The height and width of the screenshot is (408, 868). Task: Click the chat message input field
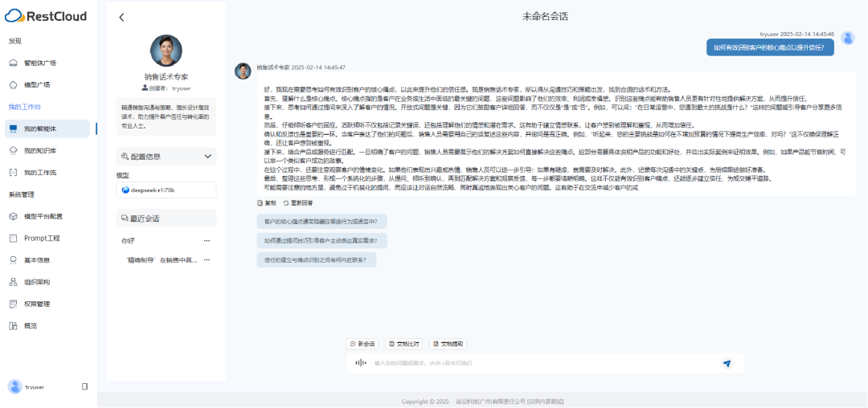pyautogui.click(x=538, y=363)
